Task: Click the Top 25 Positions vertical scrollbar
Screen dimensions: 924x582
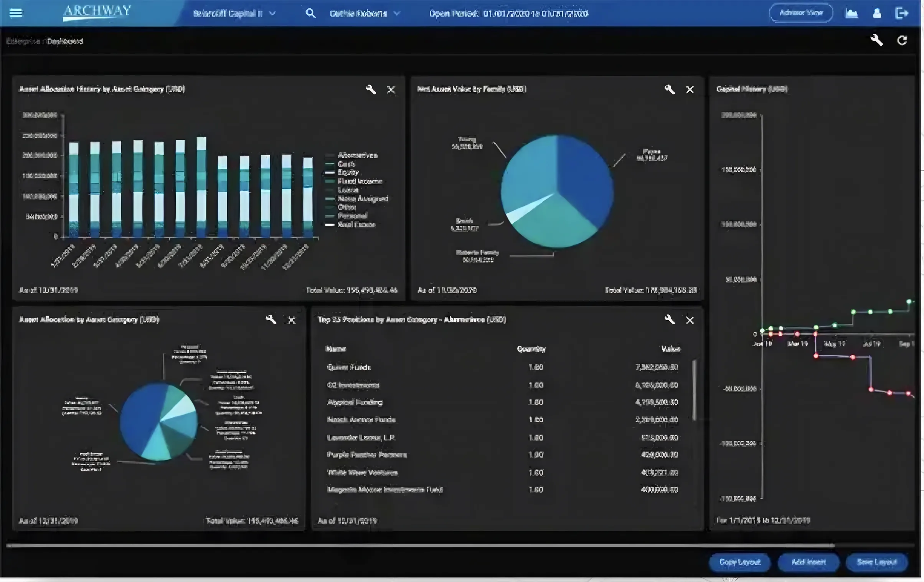Action: 695,390
